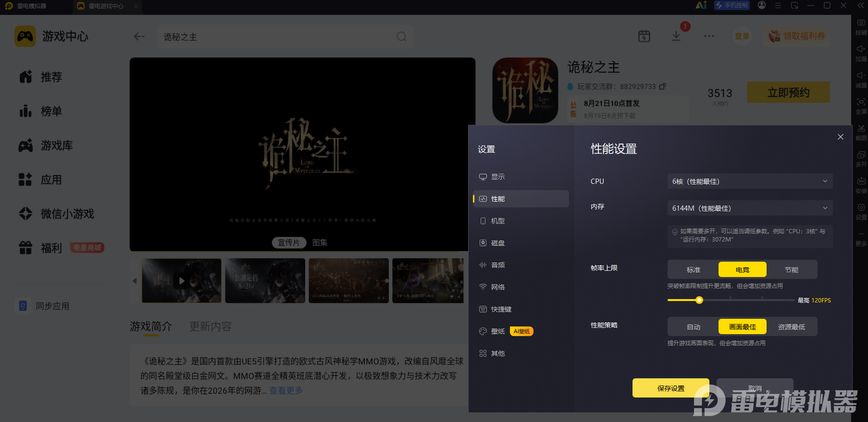Open the 内存 memory dropdown
The image size is (868, 422).
(750, 208)
